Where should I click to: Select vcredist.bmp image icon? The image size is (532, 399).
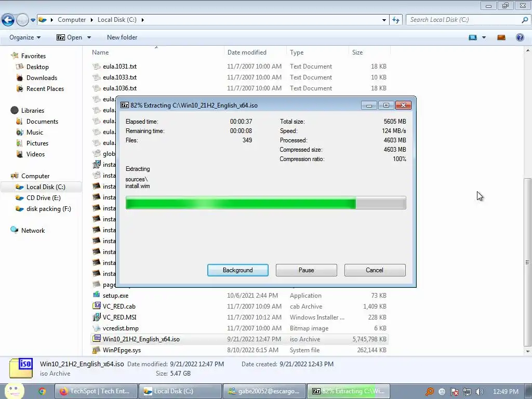[x=97, y=328]
